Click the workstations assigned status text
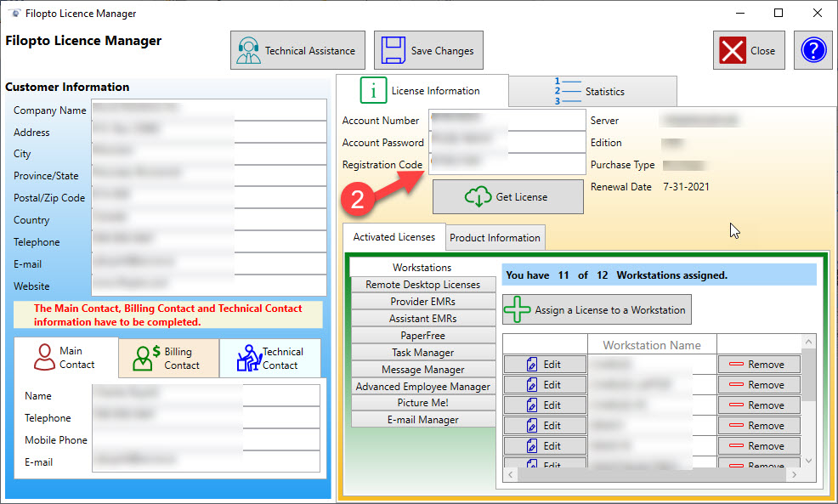The image size is (838, 504). [617, 275]
